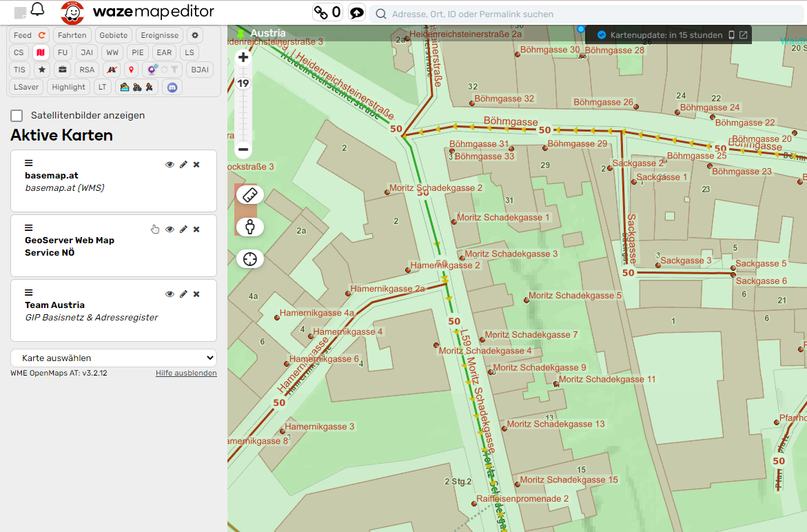Viewport: 807px width, 532px height.
Task: Zoom in with the plus button
Action: (243, 58)
